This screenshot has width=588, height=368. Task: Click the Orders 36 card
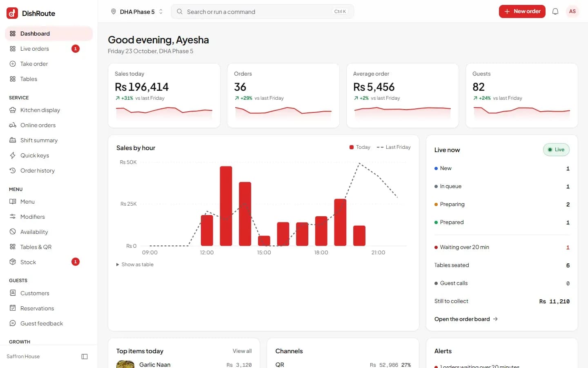283,95
